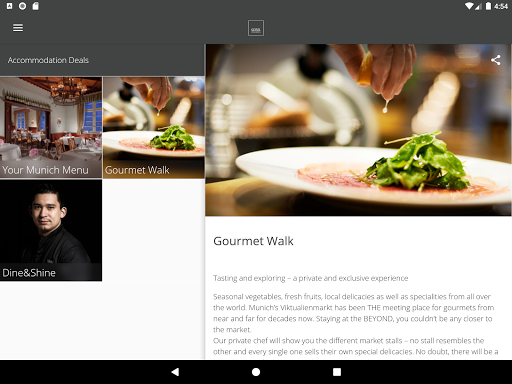
Task: Tap the clock showing 4:54
Action: click(501, 6)
